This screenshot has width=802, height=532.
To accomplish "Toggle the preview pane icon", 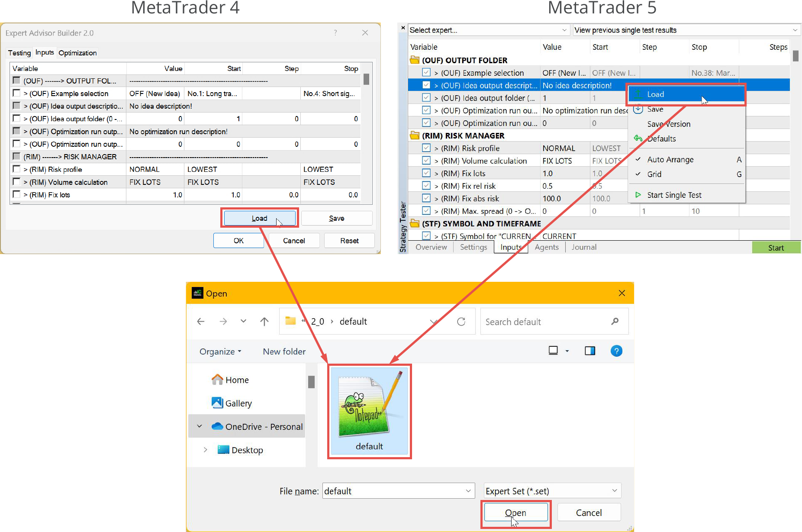I will coord(590,351).
